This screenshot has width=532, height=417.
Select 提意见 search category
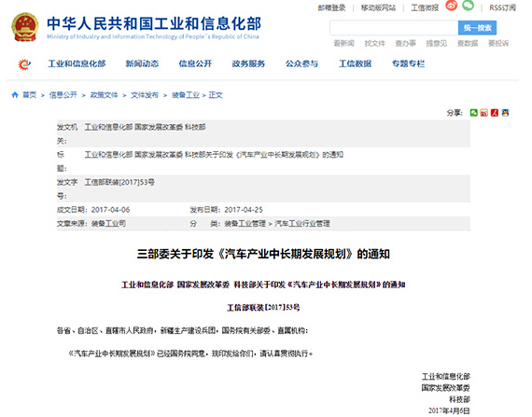[x=437, y=44]
